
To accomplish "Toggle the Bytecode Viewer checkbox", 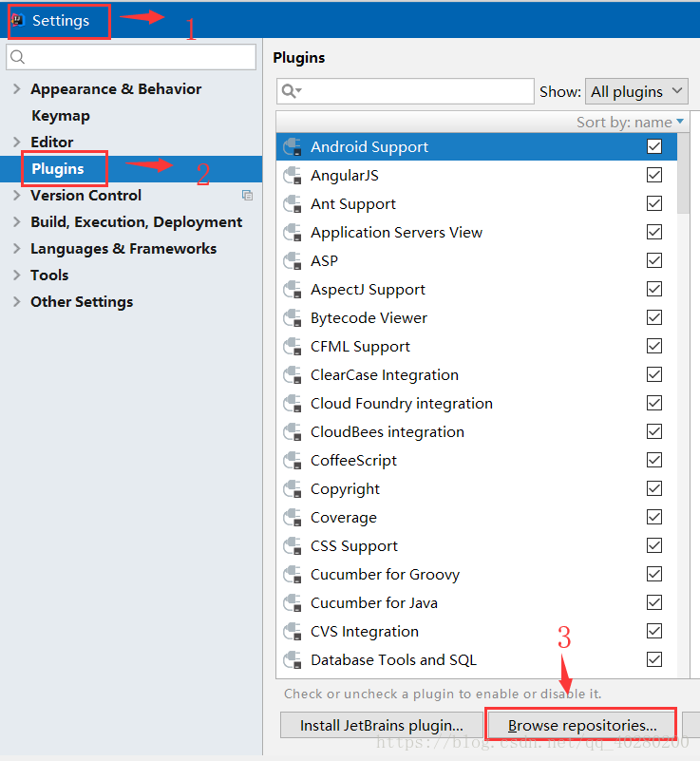I will pyautogui.click(x=653, y=317).
